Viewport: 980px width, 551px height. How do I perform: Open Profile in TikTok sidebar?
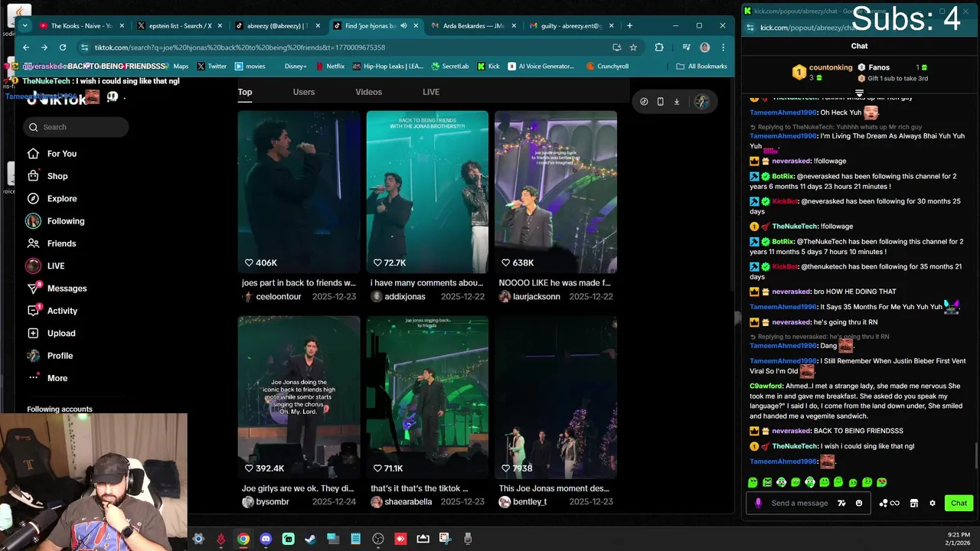click(x=50, y=356)
